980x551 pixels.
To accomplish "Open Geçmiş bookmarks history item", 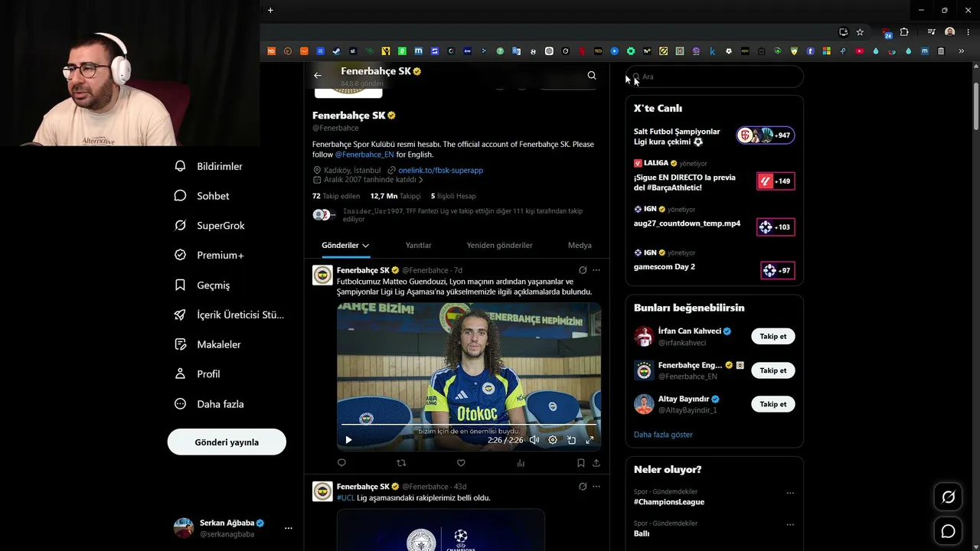I will coord(202,285).
